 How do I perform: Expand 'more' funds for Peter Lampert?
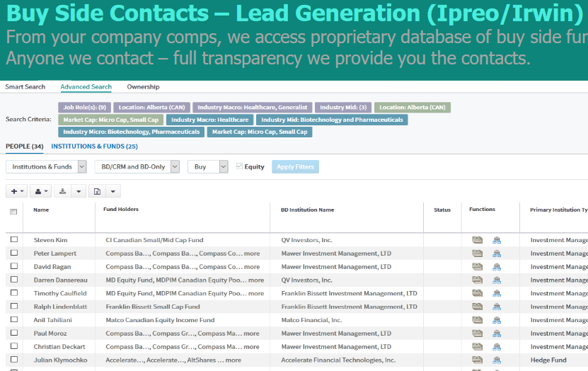tap(252, 253)
